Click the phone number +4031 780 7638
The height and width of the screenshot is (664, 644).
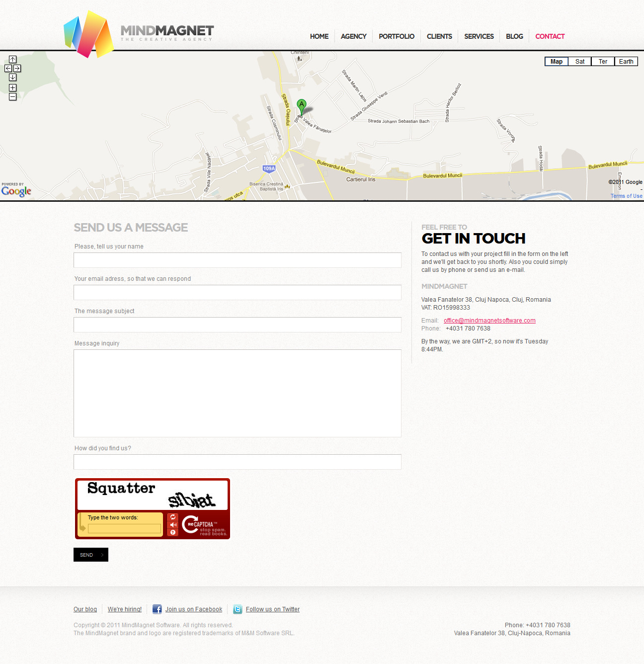point(468,329)
